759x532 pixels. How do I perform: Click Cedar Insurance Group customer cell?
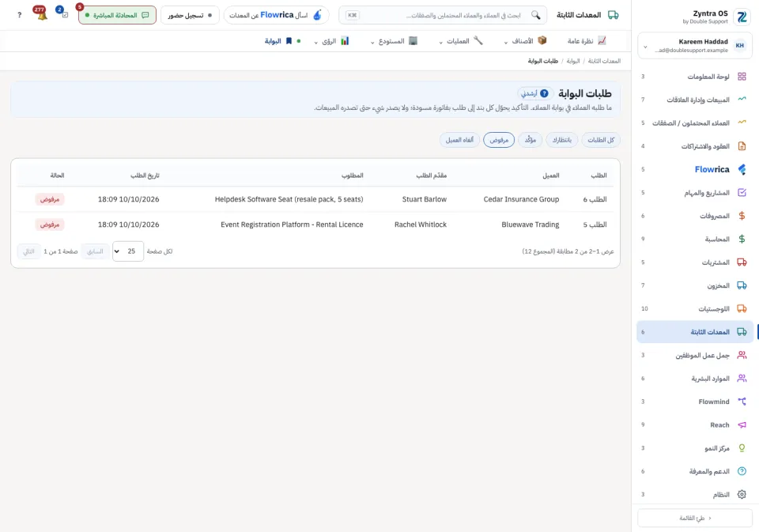[x=521, y=199]
